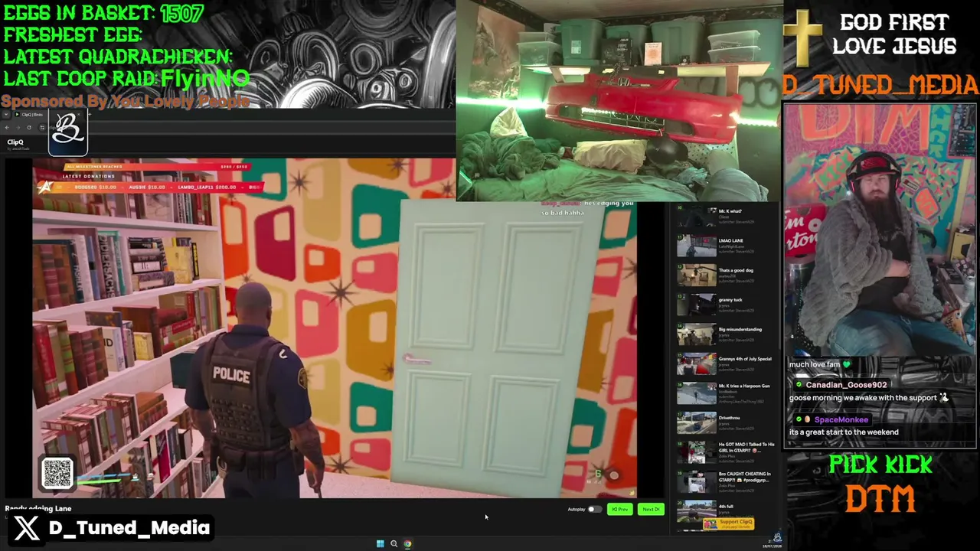Select the 'ClipQ | Binks' browser tab
Image resolution: width=980 pixels, height=551 pixels.
pos(49,115)
